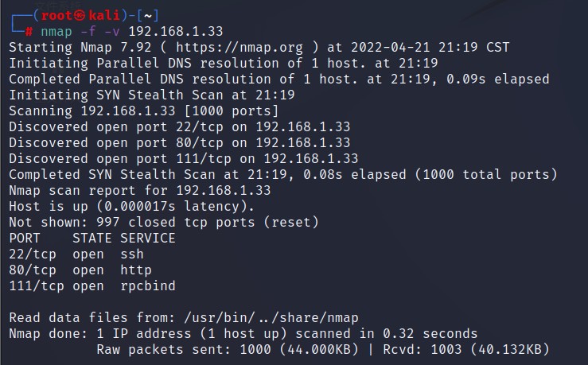
Task: Click the nmap command word
Action: point(56,32)
